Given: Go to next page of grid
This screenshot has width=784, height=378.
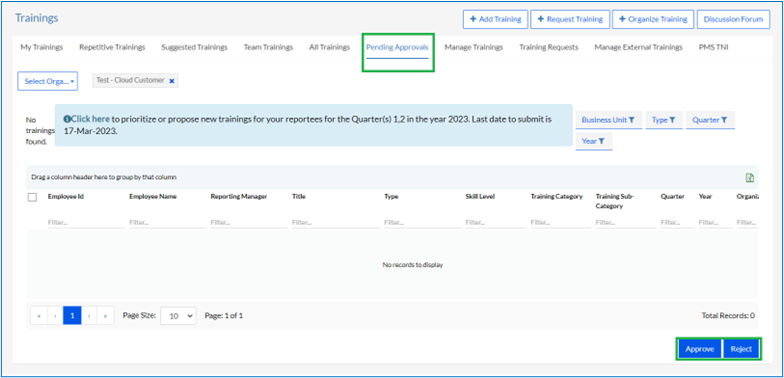Looking at the screenshot, I should 89,316.
